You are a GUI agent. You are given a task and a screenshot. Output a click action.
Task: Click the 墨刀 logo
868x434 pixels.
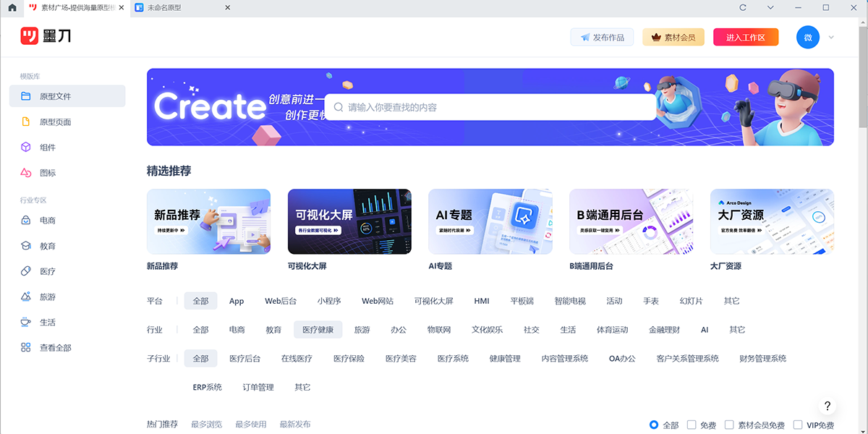tap(46, 36)
